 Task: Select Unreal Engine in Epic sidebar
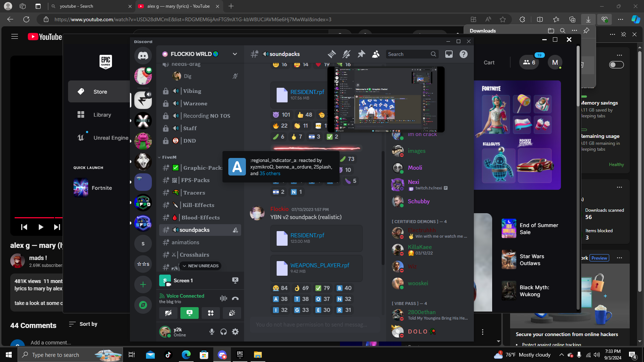coord(99,138)
